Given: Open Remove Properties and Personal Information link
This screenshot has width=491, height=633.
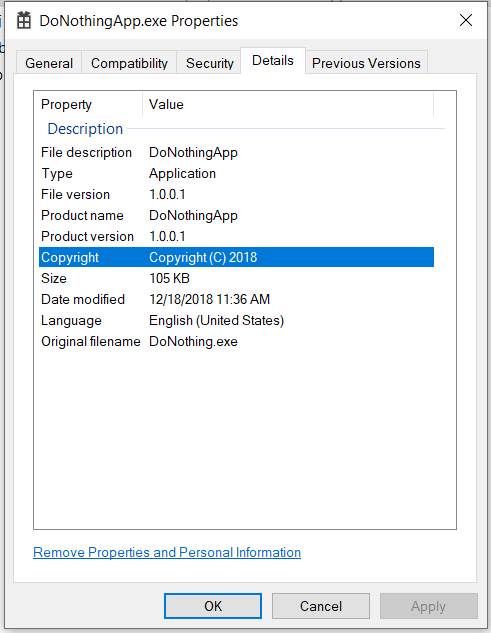Looking at the screenshot, I should [167, 552].
